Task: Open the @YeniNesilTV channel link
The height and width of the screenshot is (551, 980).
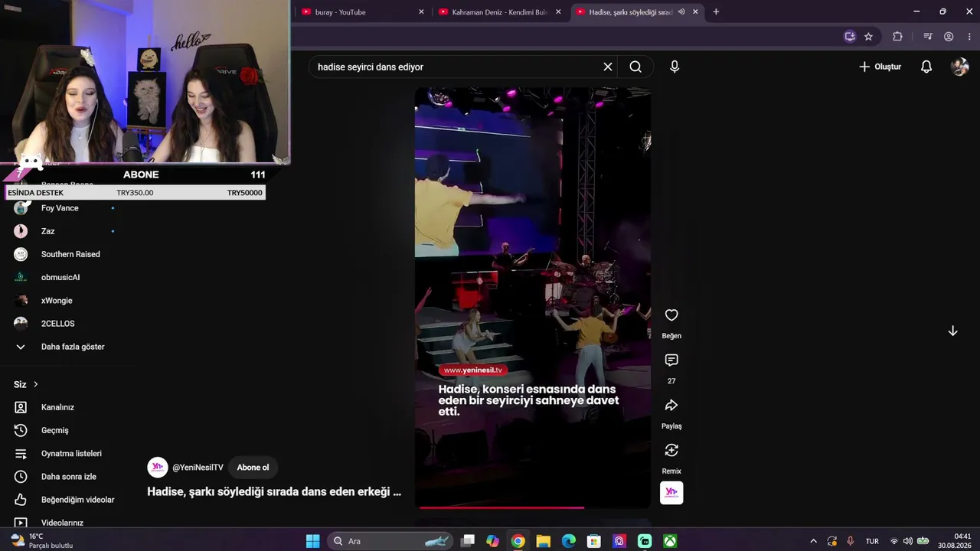Action: 198,468
